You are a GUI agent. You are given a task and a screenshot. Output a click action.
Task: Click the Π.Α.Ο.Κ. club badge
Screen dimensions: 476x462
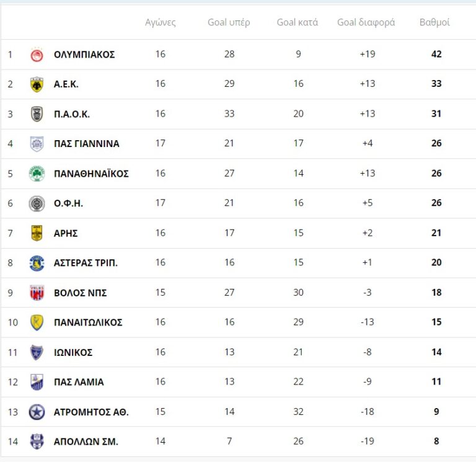37,114
